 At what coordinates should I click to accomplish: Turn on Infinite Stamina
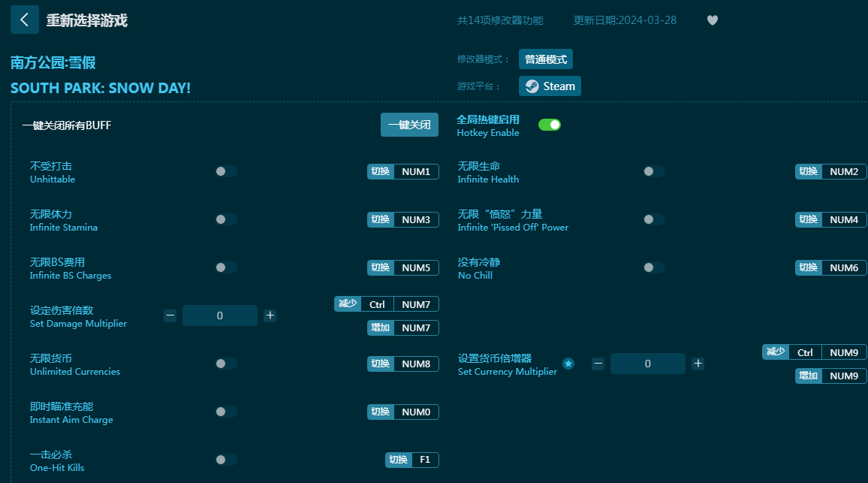pyautogui.click(x=226, y=219)
